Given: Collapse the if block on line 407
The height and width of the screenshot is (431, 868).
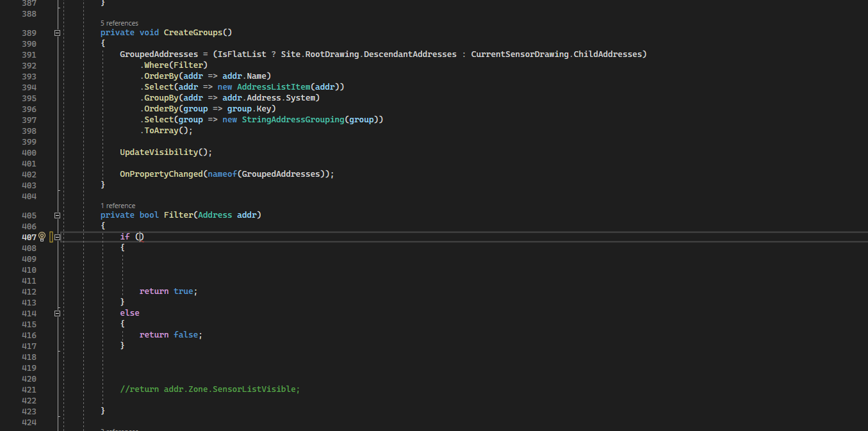Looking at the screenshot, I should 57,237.
